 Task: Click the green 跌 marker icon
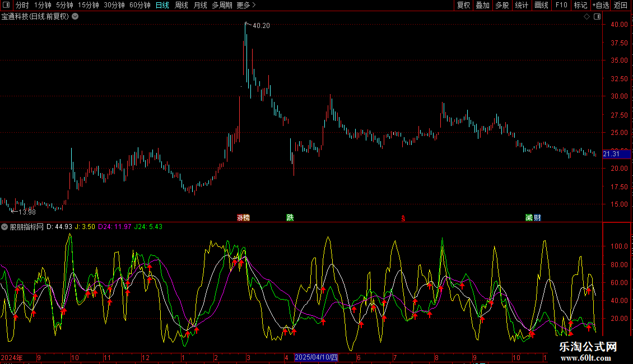click(x=290, y=218)
